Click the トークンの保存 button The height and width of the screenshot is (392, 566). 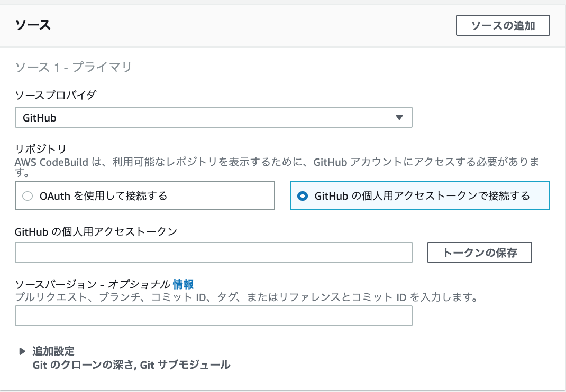(x=479, y=253)
